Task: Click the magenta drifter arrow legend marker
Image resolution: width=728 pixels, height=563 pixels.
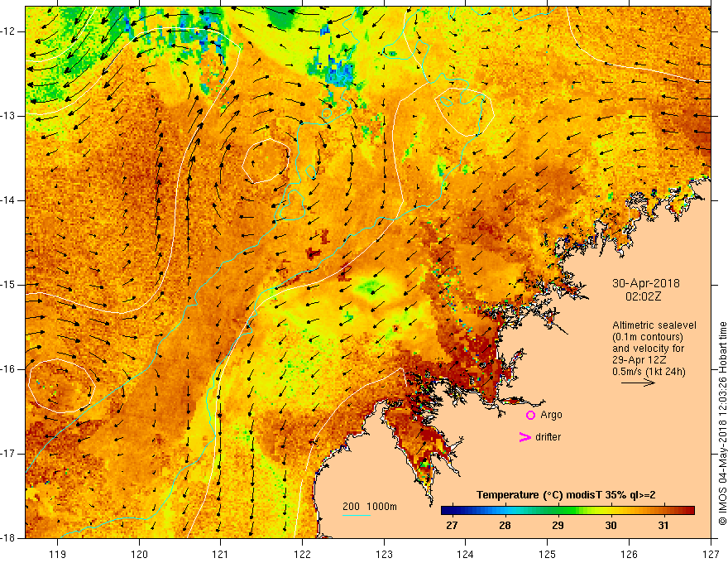Action: [525, 437]
